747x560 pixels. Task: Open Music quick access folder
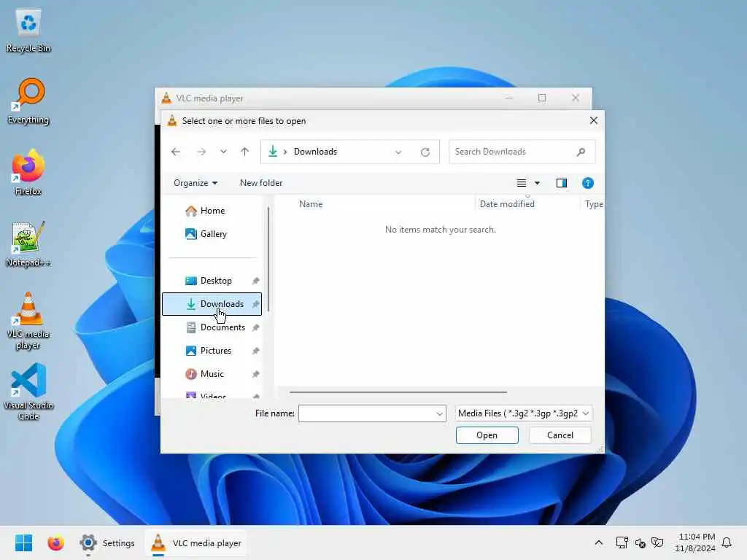tap(212, 374)
